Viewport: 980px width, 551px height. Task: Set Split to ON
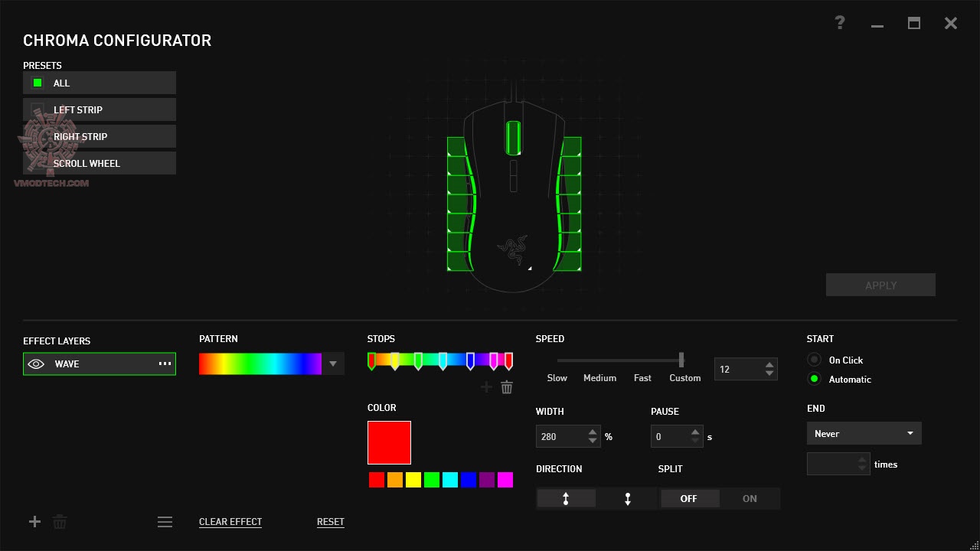tap(750, 499)
